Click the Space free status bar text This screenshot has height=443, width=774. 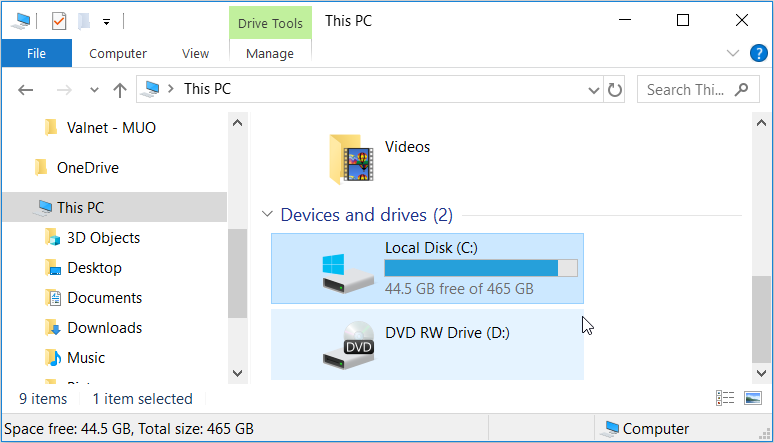[x=129, y=429]
